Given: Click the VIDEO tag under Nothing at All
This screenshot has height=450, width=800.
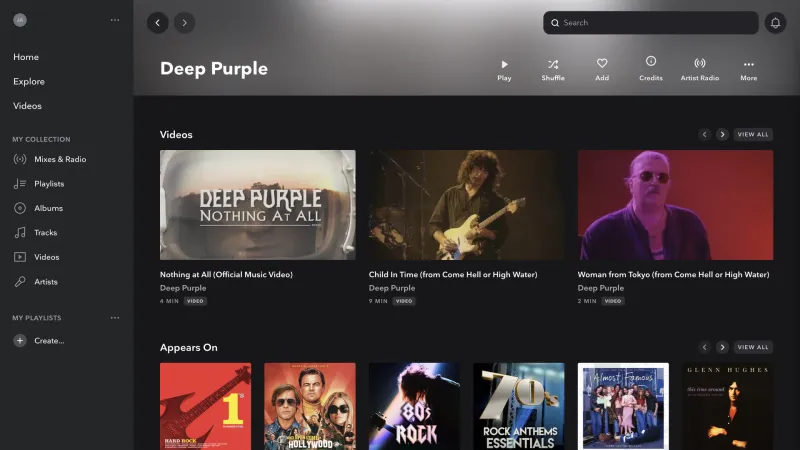Looking at the screenshot, I should [195, 302].
